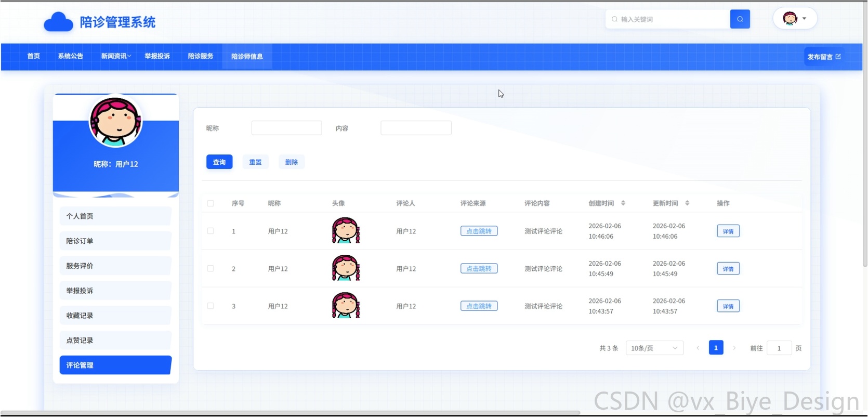The width and height of the screenshot is (868, 417).
Task: Click the 发布留言 button
Action: [x=824, y=56]
